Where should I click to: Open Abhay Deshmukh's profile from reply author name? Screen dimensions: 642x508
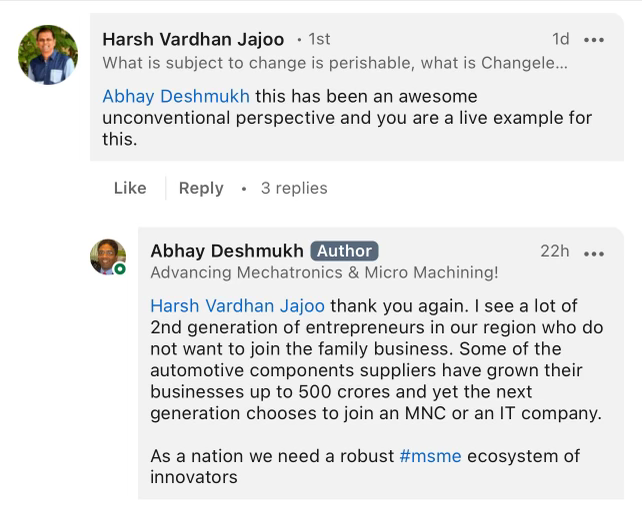pyautogui.click(x=226, y=251)
